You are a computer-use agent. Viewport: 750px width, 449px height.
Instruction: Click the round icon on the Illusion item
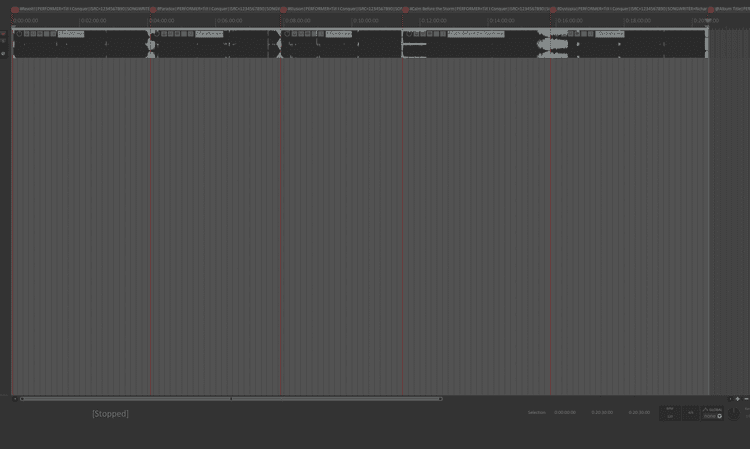(287, 34)
